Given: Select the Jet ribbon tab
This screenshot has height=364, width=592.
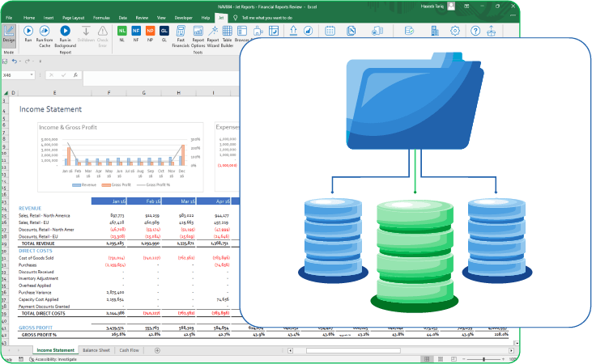Looking at the screenshot, I should click(221, 18).
